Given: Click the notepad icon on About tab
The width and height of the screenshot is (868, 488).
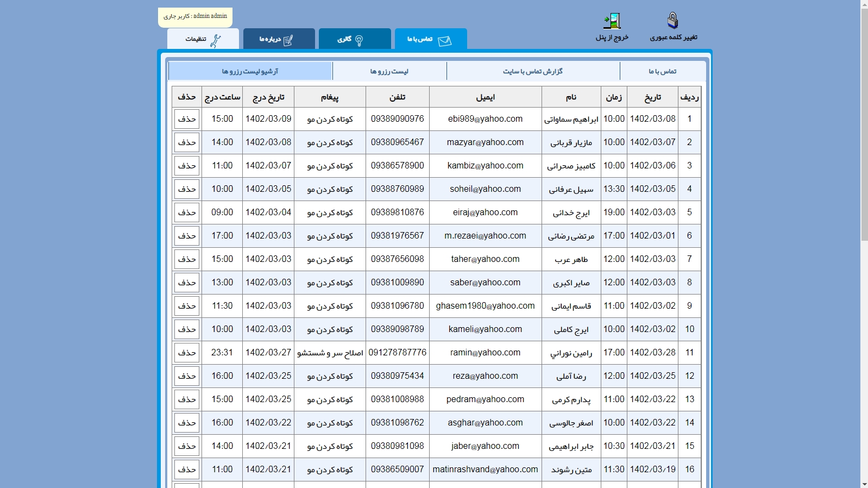Looking at the screenshot, I should click(288, 40).
